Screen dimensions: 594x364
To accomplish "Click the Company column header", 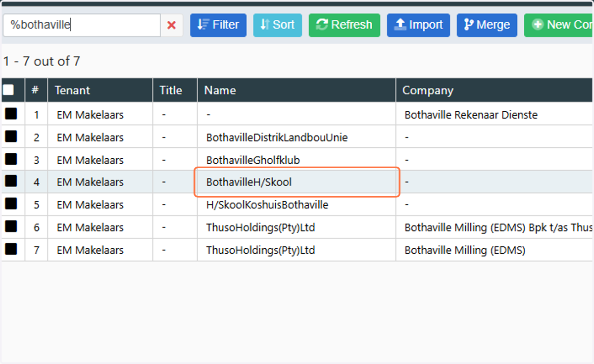I will click(x=428, y=91).
